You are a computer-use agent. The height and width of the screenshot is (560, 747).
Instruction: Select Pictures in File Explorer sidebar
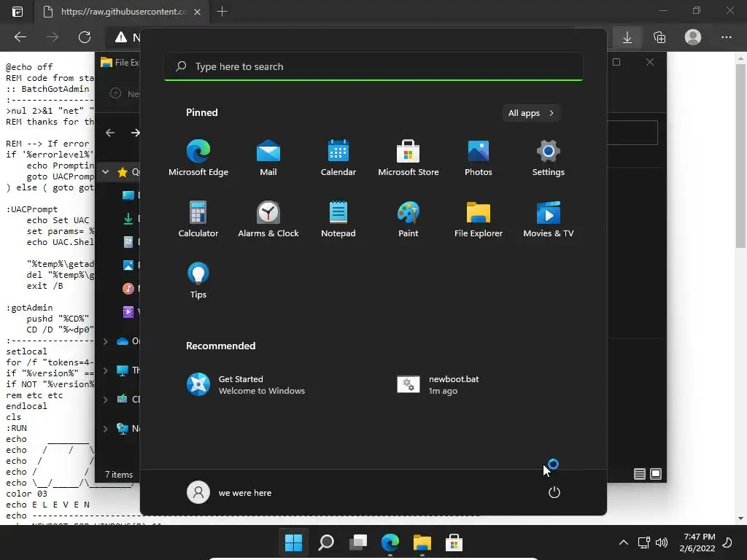pos(130,265)
